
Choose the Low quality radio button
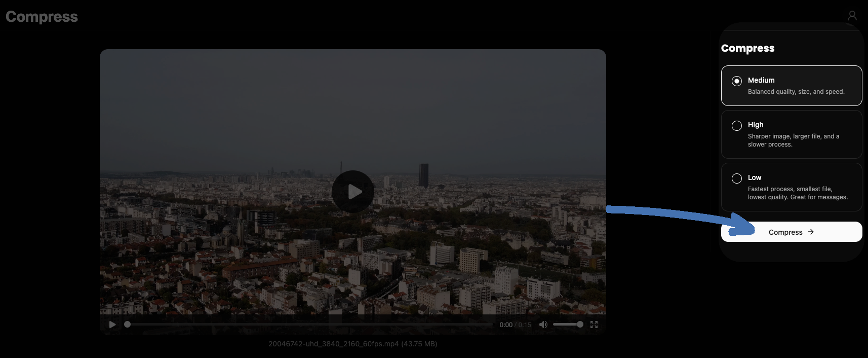point(737,178)
